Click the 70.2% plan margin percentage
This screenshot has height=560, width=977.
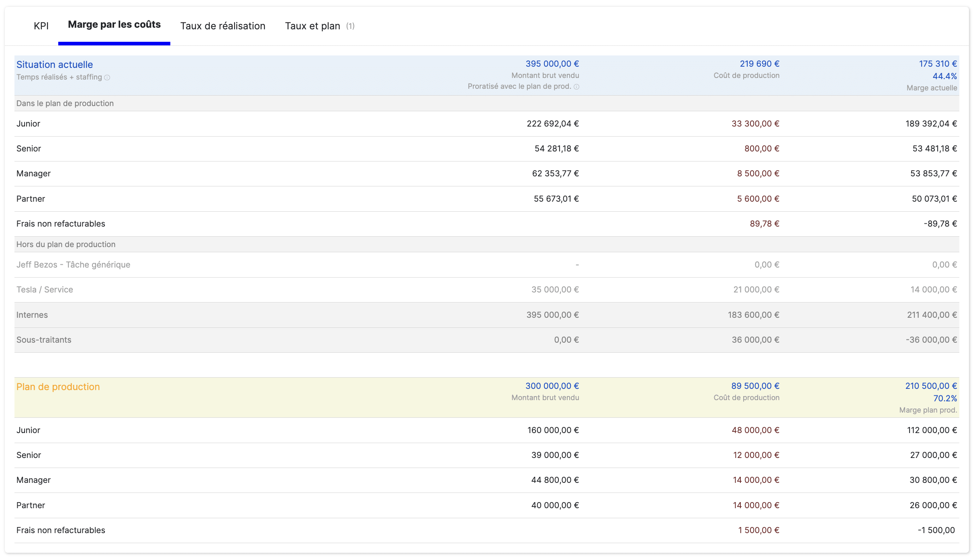click(945, 399)
